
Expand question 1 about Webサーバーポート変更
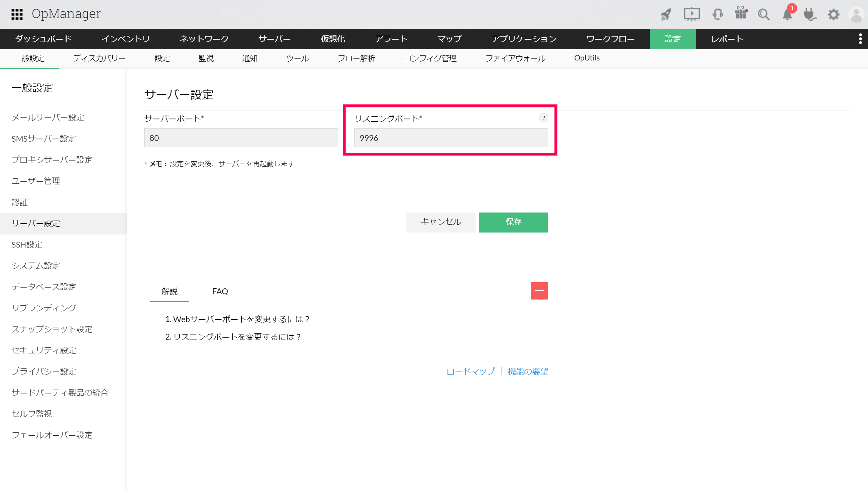(241, 319)
